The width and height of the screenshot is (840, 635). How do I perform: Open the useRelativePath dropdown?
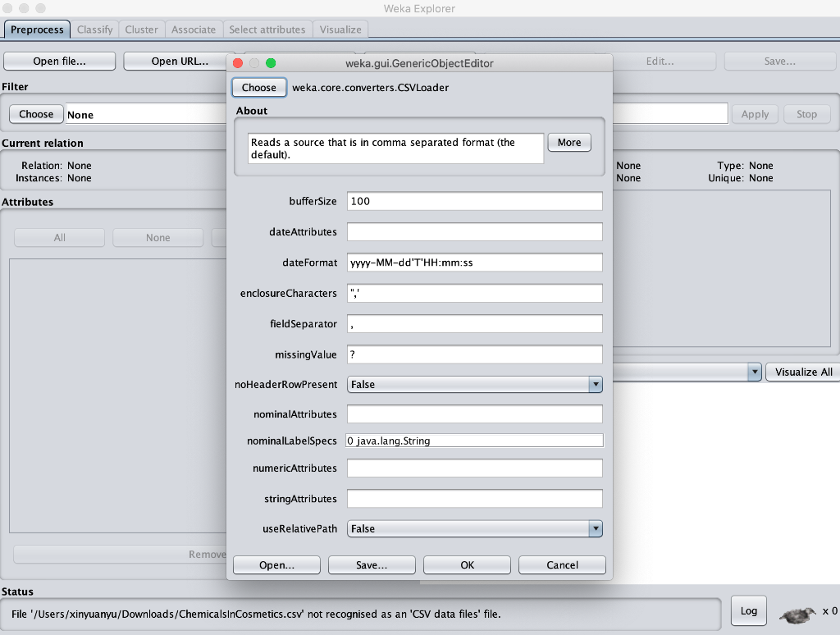[x=475, y=528]
